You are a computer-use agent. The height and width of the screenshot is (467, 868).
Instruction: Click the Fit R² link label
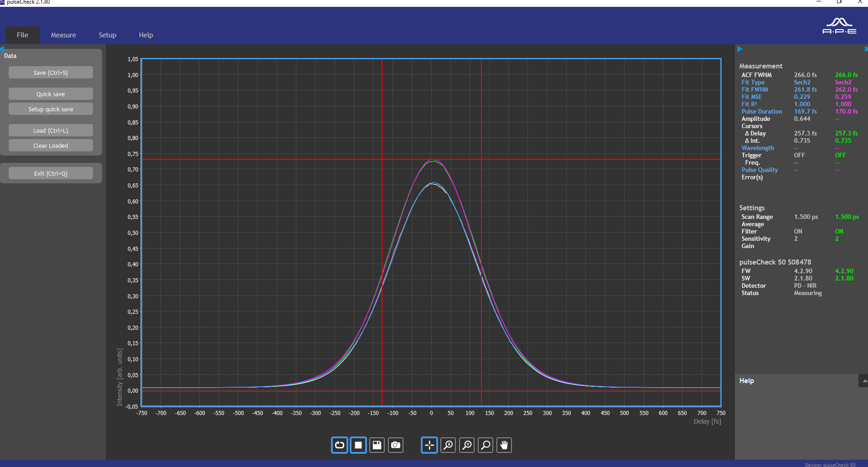point(749,104)
